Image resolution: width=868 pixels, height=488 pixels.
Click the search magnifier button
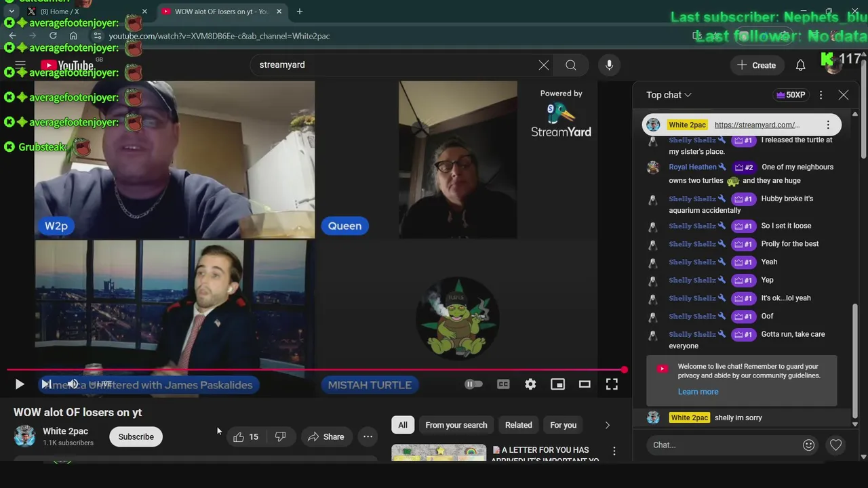pos(571,65)
